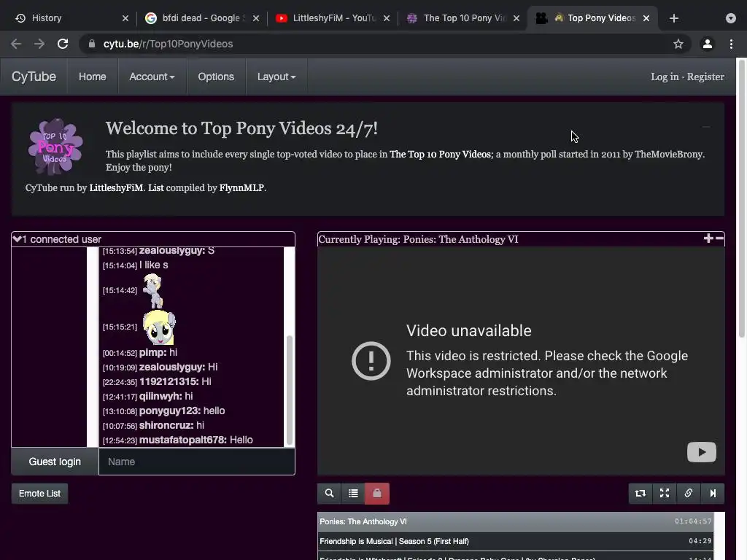Show the playlist list options
Viewport: 747px width, 560px height.
(x=353, y=494)
